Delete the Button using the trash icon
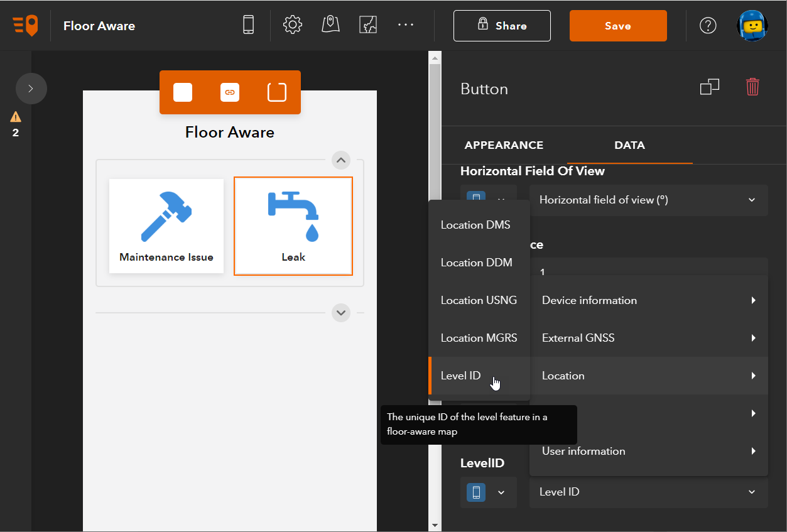This screenshot has height=532, width=787. [x=752, y=87]
